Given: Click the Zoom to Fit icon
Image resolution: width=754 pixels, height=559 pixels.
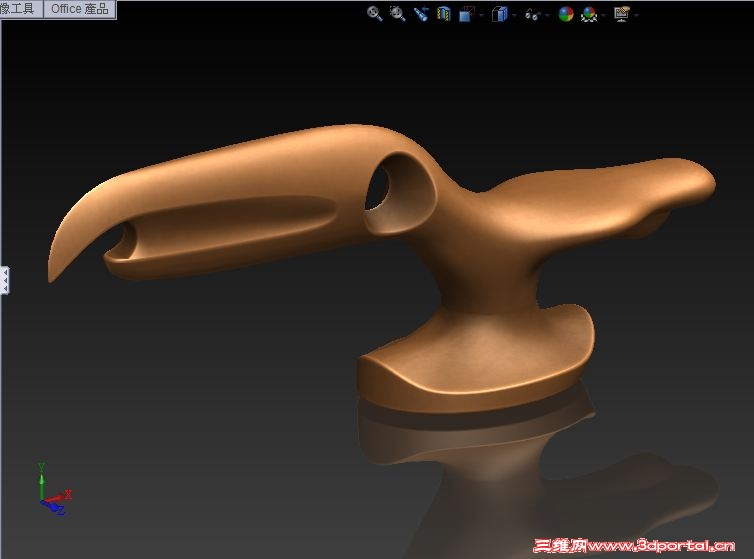Looking at the screenshot, I should coord(375,14).
